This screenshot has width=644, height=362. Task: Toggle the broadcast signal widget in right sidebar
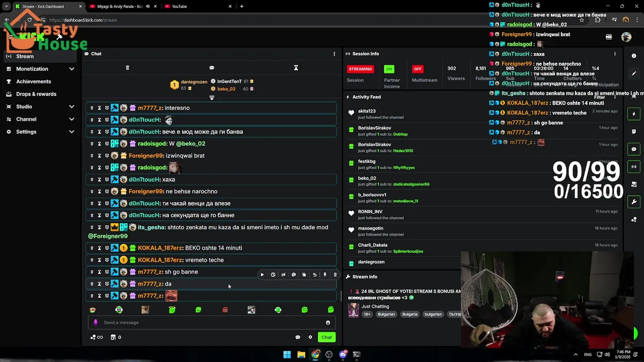(x=634, y=166)
